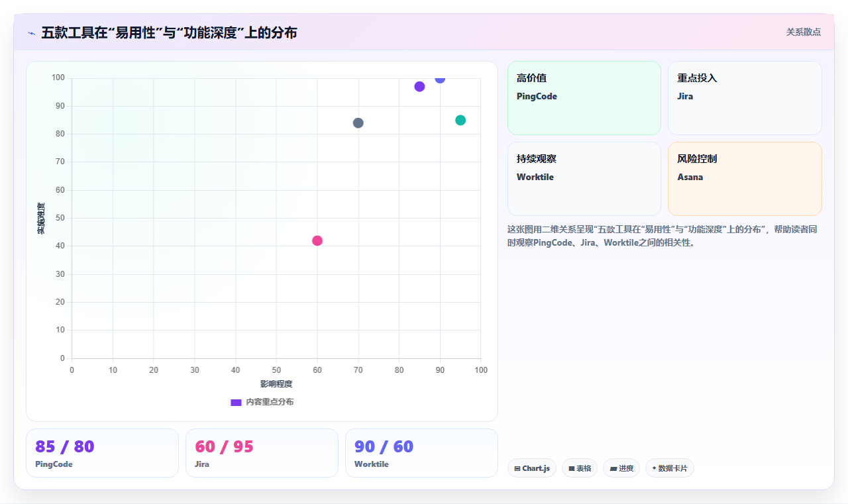Click the chart description paragraph text
Screen dimensions: 848x504
pos(664,236)
